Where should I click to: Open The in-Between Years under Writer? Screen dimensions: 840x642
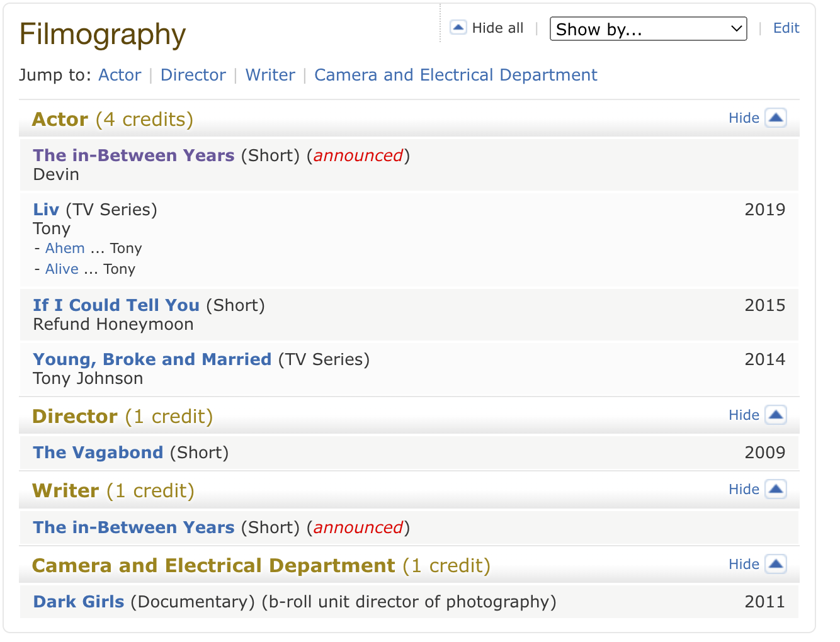click(133, 527)
